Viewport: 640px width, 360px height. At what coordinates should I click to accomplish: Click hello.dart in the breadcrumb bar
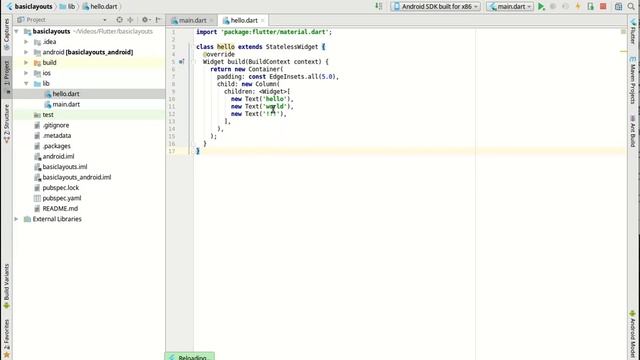click(100, 7)
